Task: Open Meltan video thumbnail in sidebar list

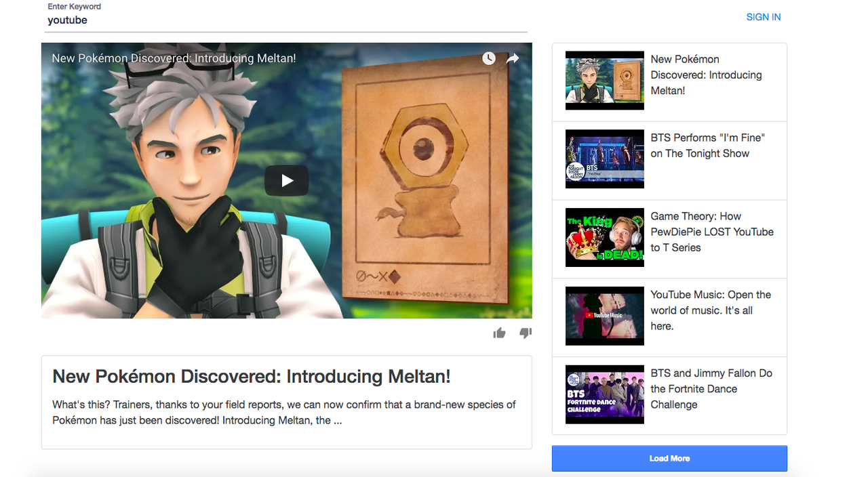Action: [x=605, y=81]
